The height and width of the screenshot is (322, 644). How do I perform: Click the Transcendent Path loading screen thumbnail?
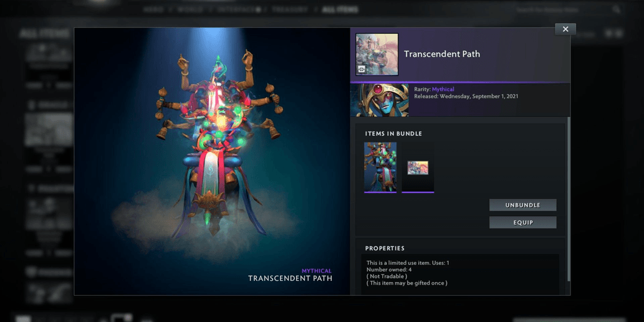377,55
